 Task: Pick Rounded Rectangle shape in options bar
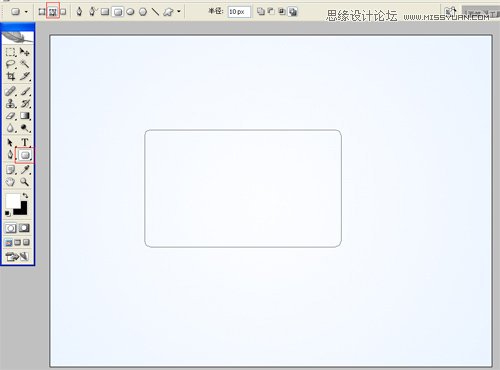(x=118, y=12)
